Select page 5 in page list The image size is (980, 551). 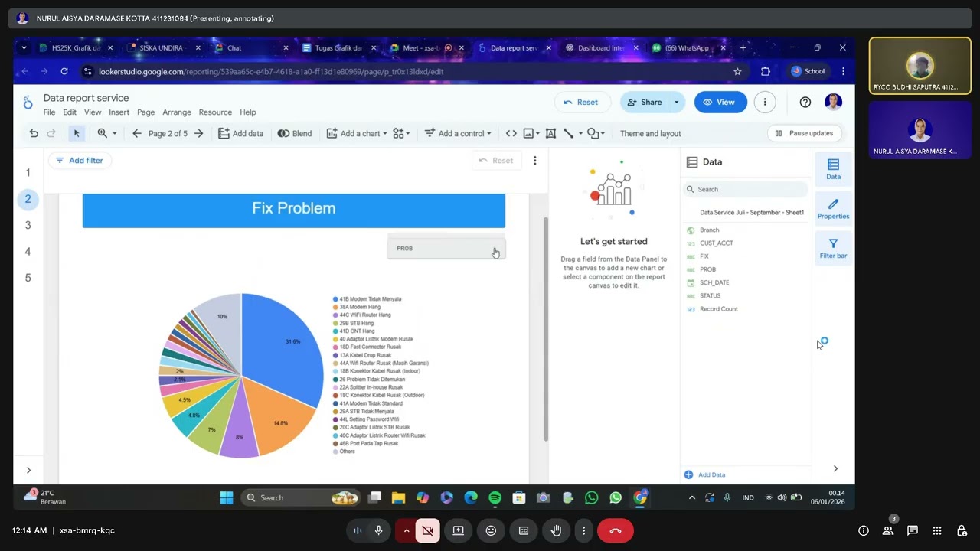coord(28,278)
